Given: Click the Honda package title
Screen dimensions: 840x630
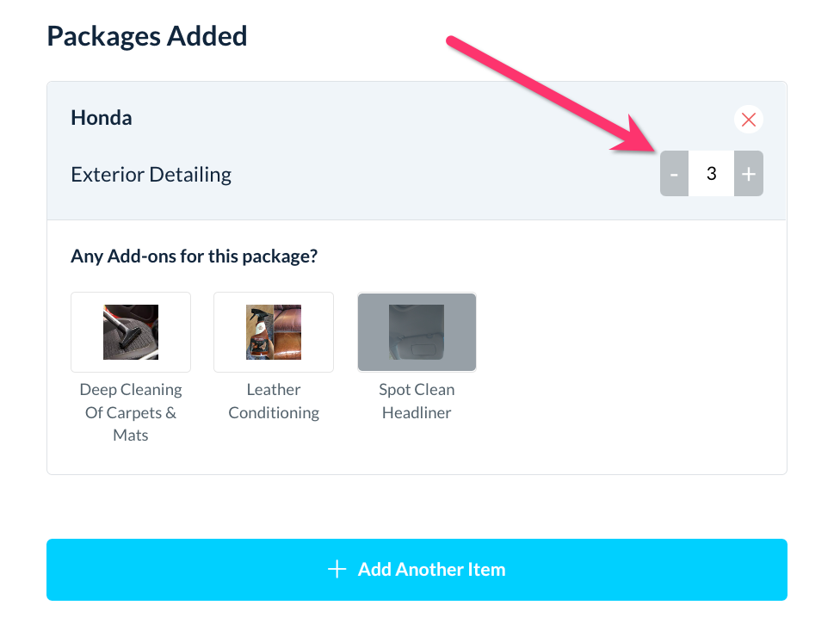Looking at the screenshot, I should point(102,118).
